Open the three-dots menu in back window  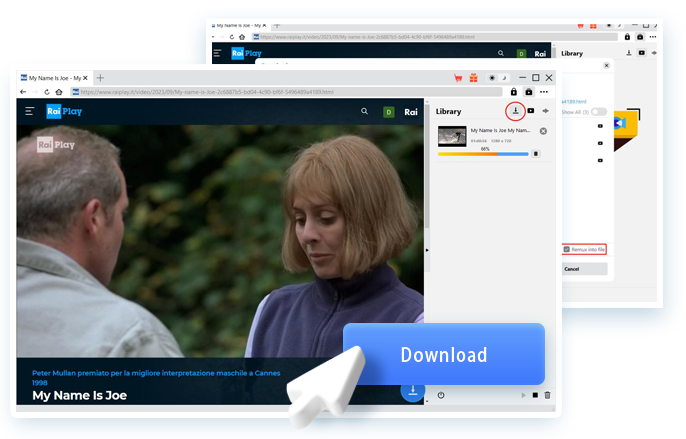click(x=653, y=37)
